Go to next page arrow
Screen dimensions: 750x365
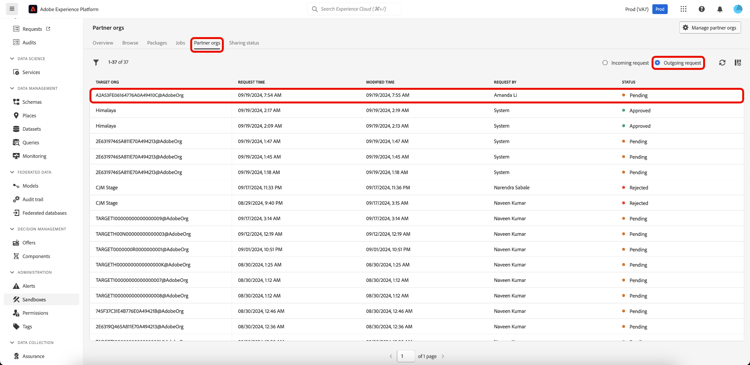443,356
